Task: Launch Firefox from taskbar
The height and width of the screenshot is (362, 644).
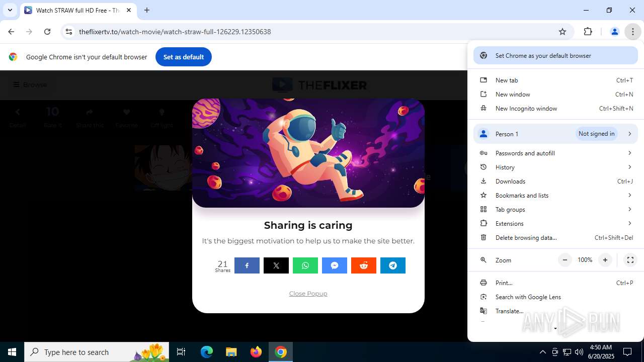Action: (256, 352)
